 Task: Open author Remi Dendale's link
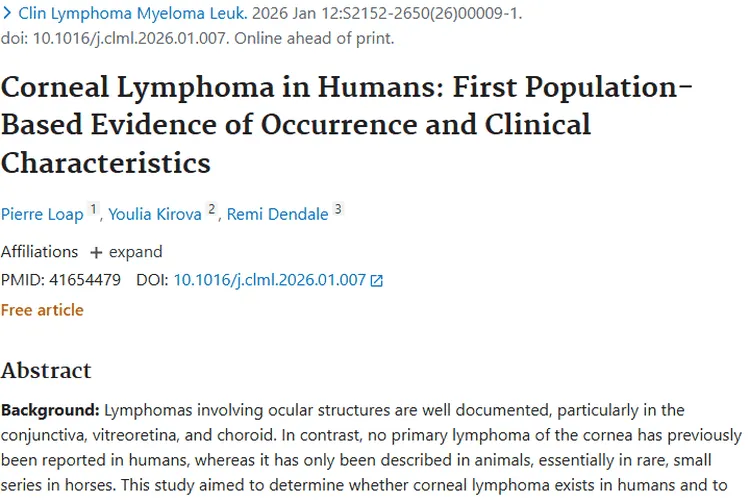coord(277,214)
